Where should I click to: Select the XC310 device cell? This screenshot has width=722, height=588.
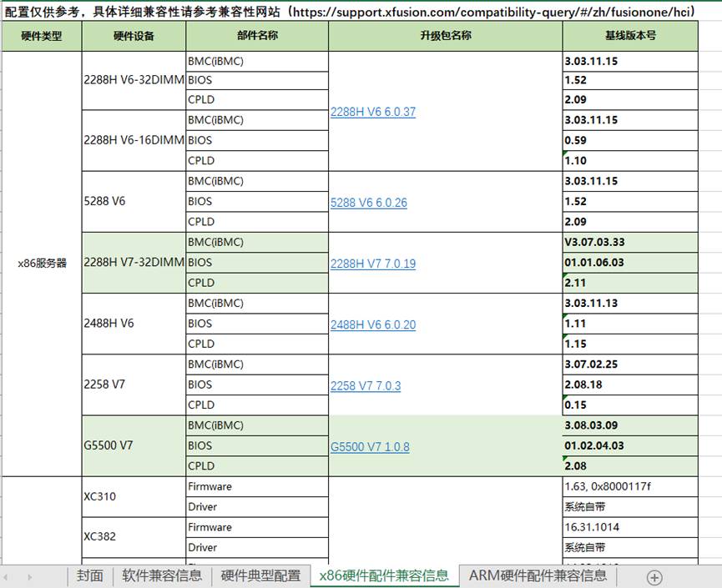(134, 496)
